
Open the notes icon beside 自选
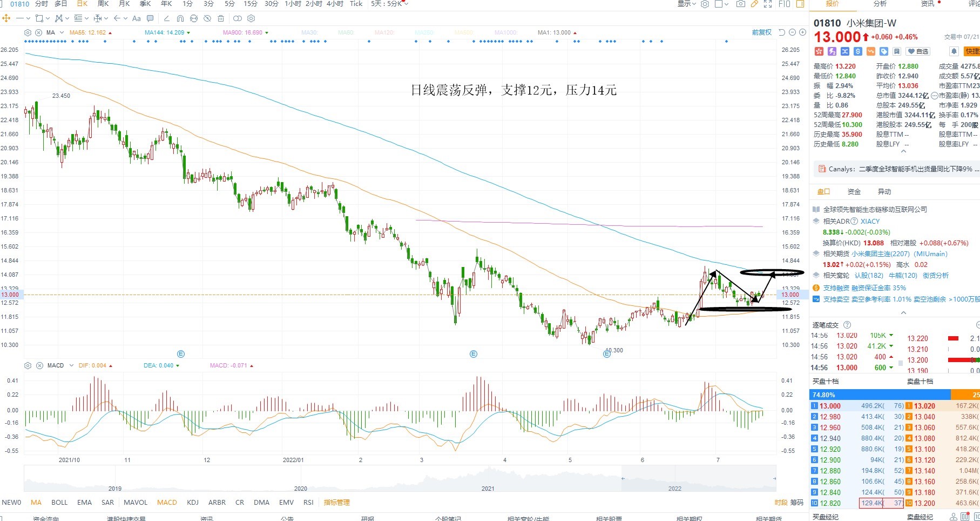pyautogui.click(x=897, y=51)
